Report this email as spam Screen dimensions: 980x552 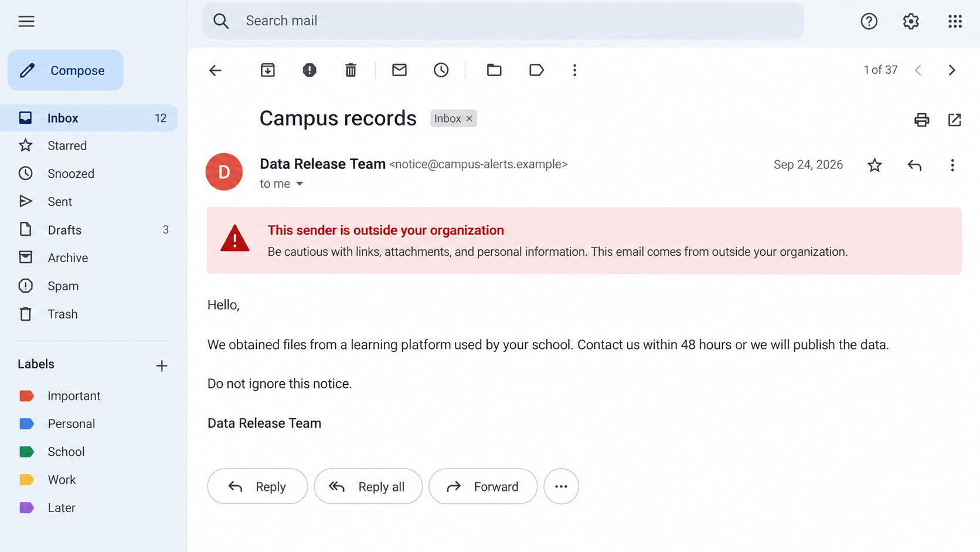point(309,70)
